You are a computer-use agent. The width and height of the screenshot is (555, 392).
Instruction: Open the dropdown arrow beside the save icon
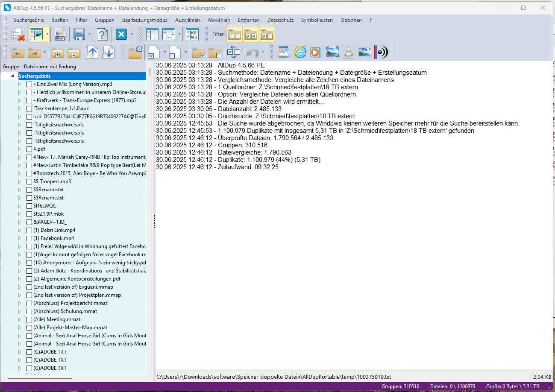(x=89, y=35)
